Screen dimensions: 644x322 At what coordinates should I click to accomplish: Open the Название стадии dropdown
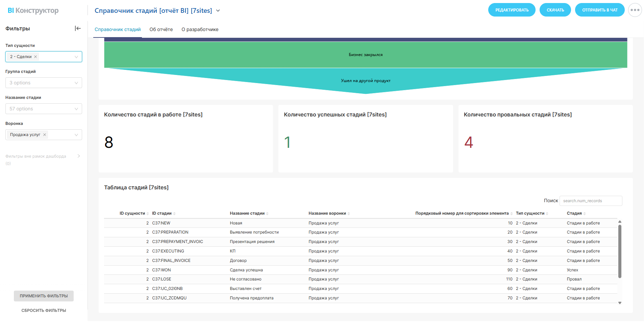(44, 109)
